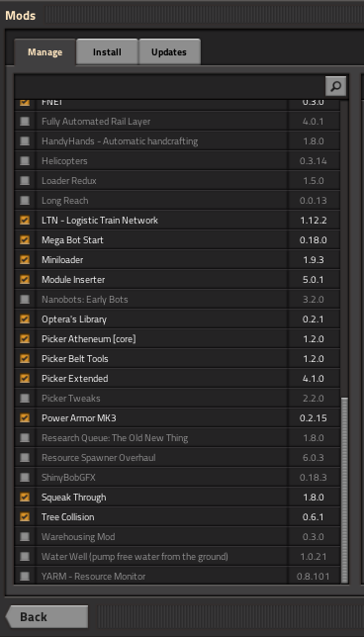
Task: Enable Research Queue: The Old New Thing checkbox
Action: click(25, 438)
